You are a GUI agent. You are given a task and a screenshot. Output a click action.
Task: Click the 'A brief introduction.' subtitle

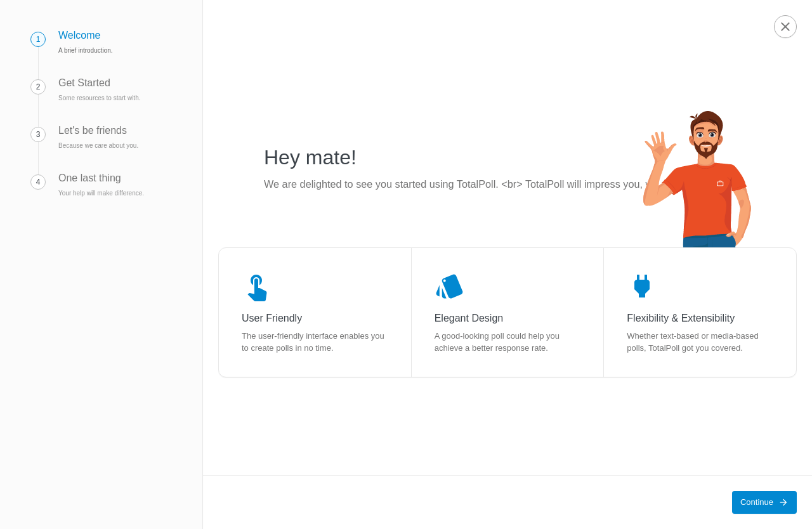[86, 51]
